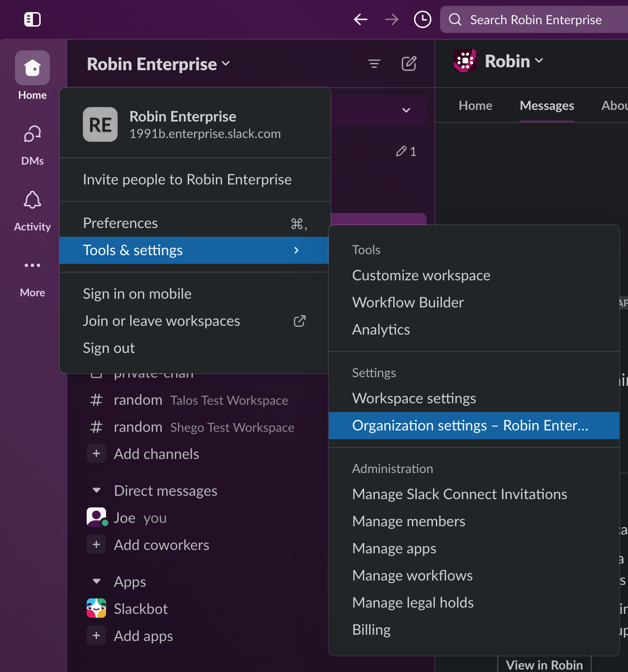Open the channel filter icon
This screenshot has height=672, width=628.
click(x=374, y=63)
